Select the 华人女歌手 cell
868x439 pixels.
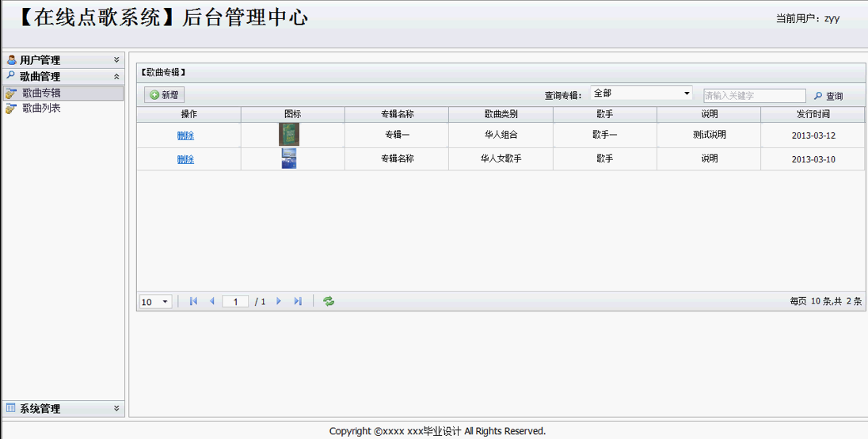point(501,158)
